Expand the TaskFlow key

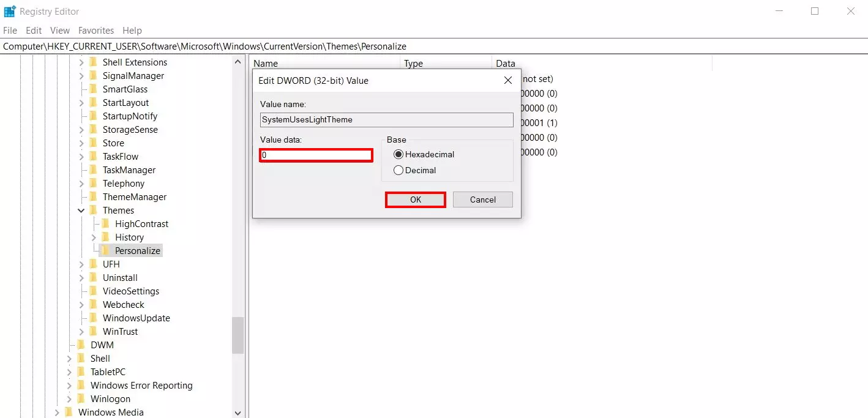click(x=81, y=157)
